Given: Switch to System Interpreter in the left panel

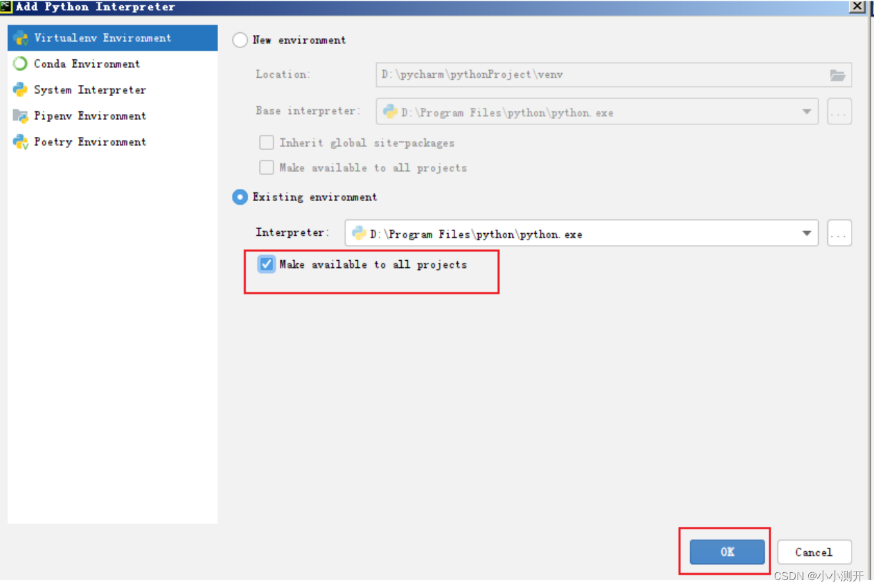Looking at the screenshot, I should click(89, 90).
